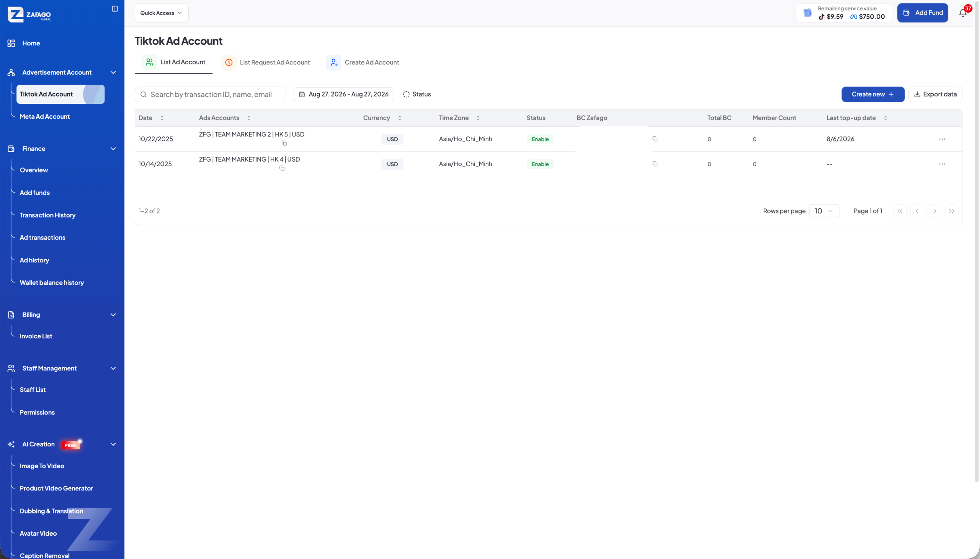Open the Status filter

click(x=417, y=95)
